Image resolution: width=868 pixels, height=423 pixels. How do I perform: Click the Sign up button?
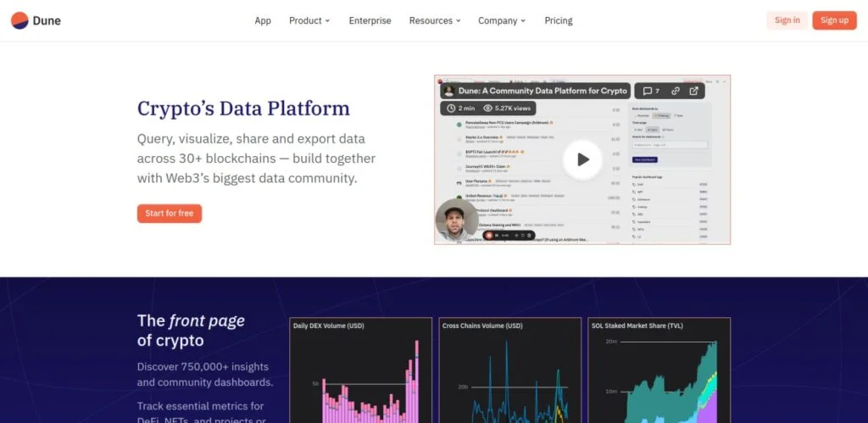point(834,20)
